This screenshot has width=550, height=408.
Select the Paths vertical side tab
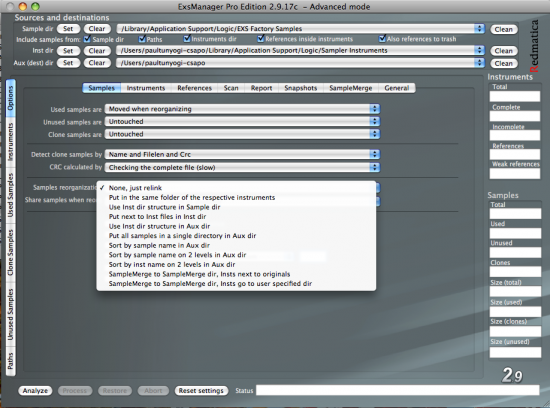pyautogui.click(x=11, y=361)
